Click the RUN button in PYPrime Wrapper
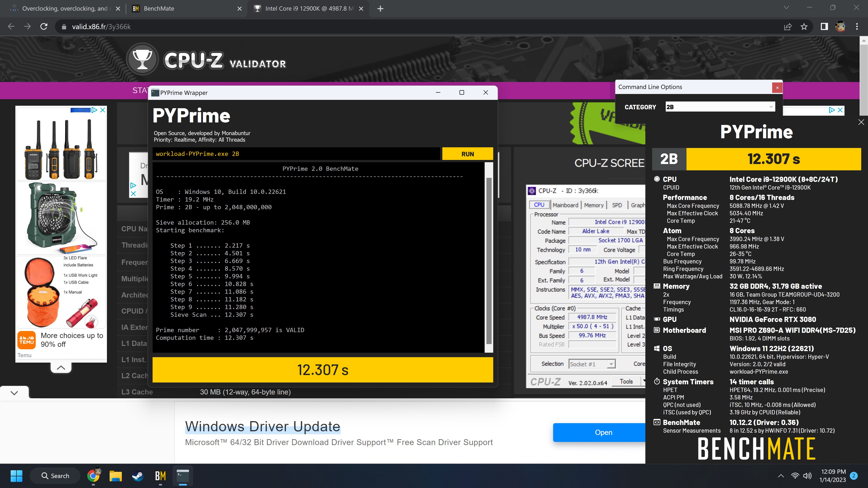Image resolution: width=868 pixels, height=488 pixels. click(467, 154)
